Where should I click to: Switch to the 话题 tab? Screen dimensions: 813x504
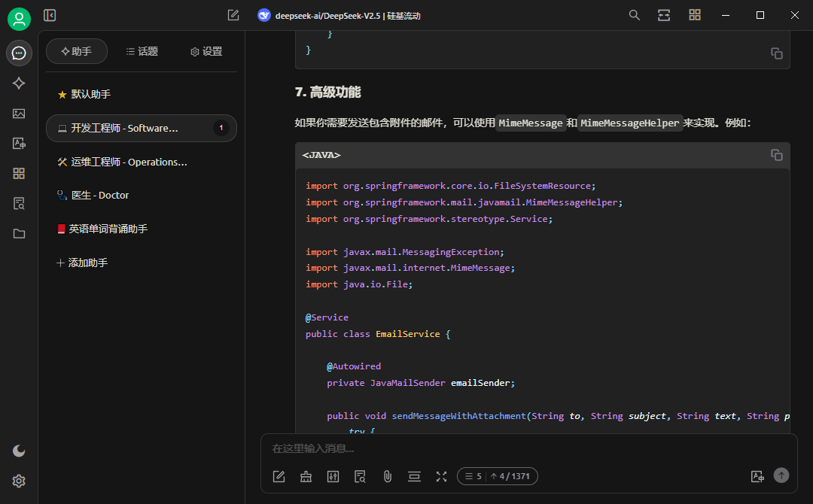click(x=142, y=51)
